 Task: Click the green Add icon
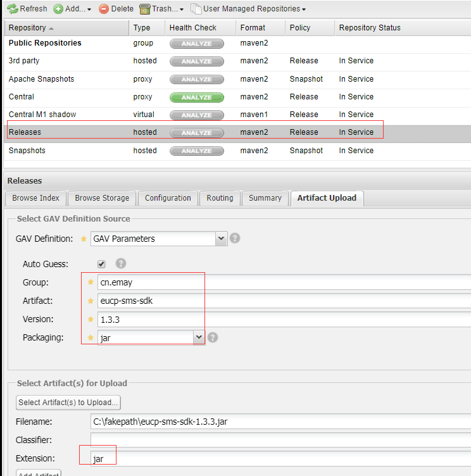pos(58,9)
